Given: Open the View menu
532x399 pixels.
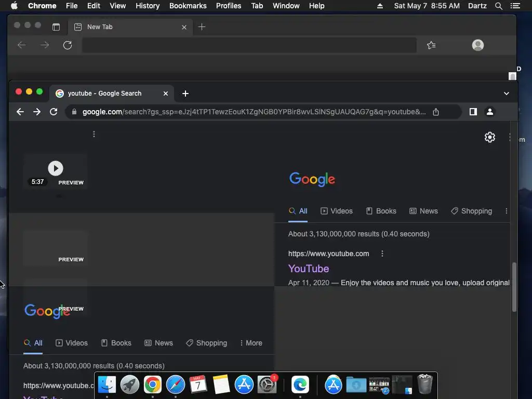Looking at the screenshot, I should point(118,6).
